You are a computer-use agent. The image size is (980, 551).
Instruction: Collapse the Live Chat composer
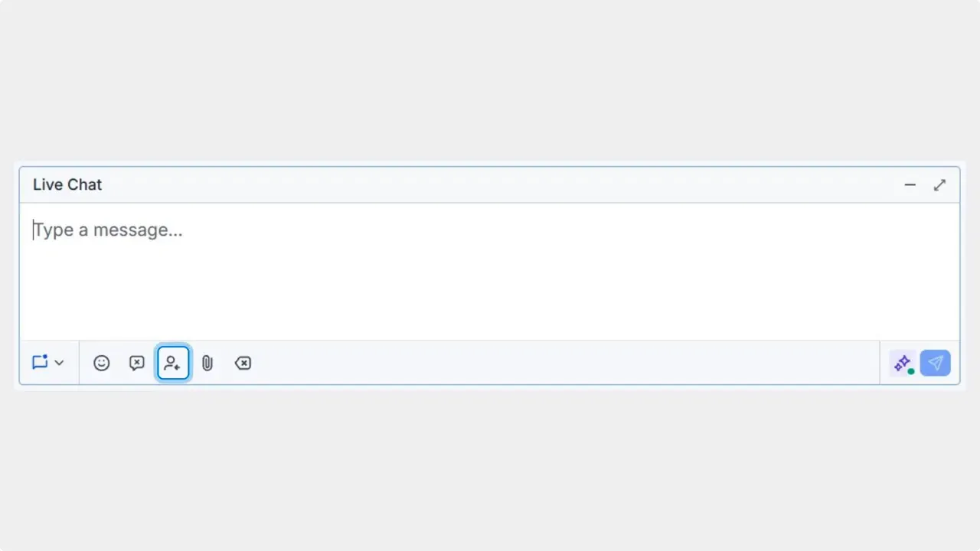coord(910,184)
